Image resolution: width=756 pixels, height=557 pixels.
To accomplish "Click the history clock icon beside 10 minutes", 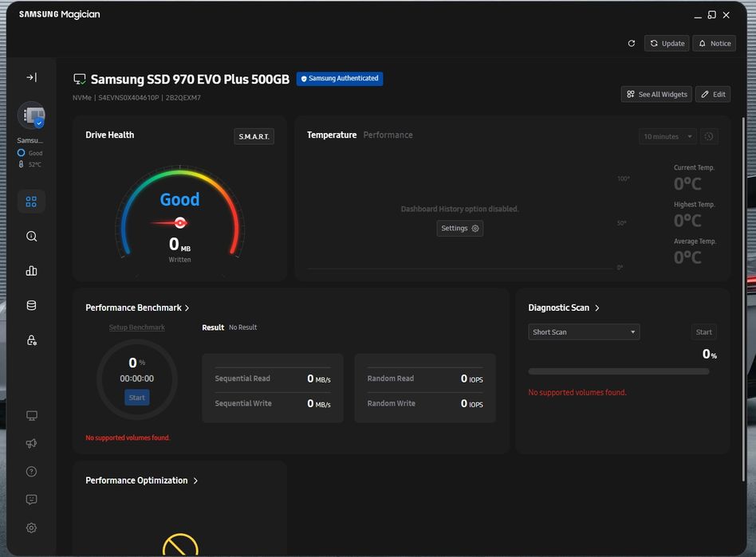I will tap(708, 136).
